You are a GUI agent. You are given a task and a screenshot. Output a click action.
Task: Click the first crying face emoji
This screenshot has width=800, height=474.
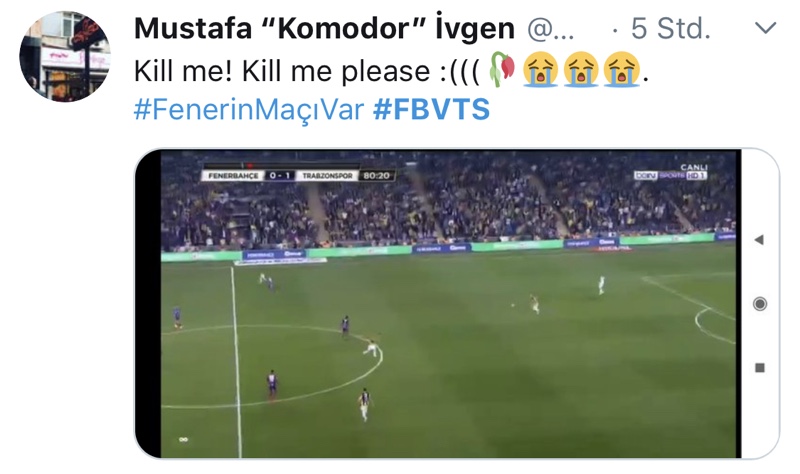pos(540,69)
